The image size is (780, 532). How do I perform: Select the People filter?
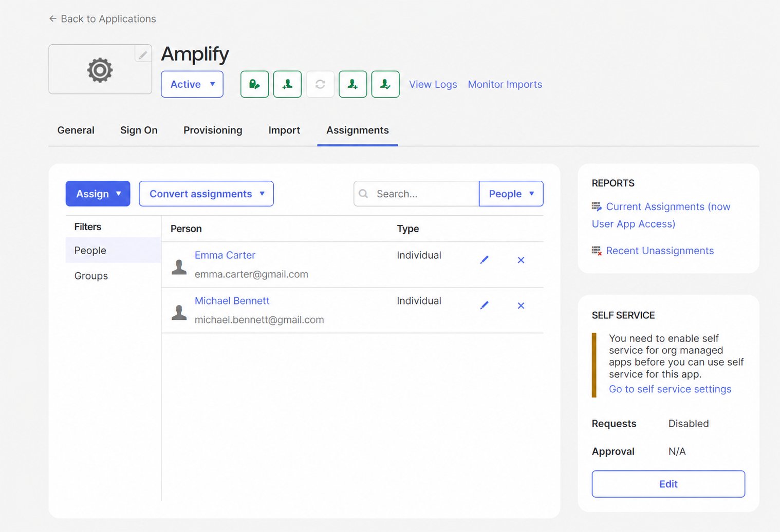113,250
